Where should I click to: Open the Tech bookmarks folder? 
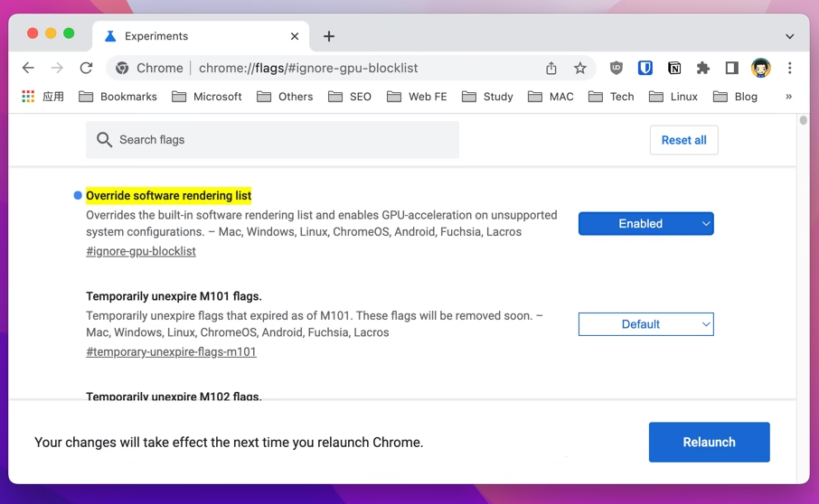click(x=611, y=97)
